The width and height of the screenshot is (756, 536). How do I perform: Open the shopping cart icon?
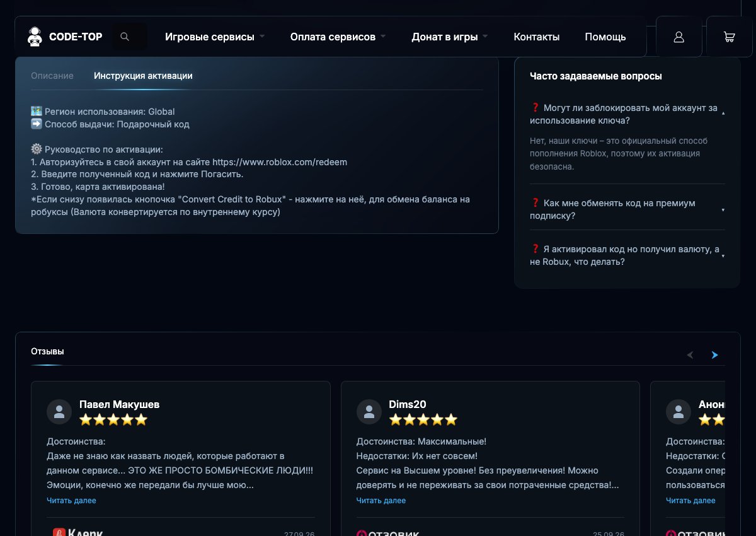click(x=730, y=37)
